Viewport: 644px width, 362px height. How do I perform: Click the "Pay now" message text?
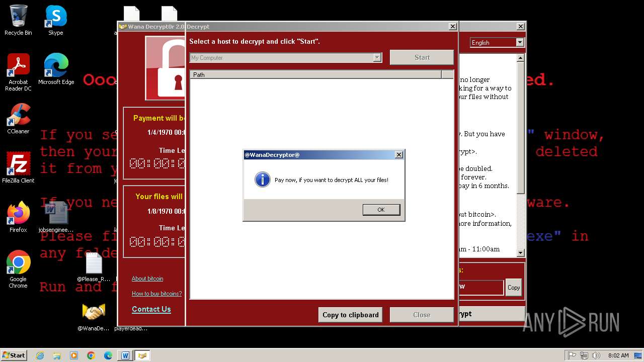pos(332,180)
